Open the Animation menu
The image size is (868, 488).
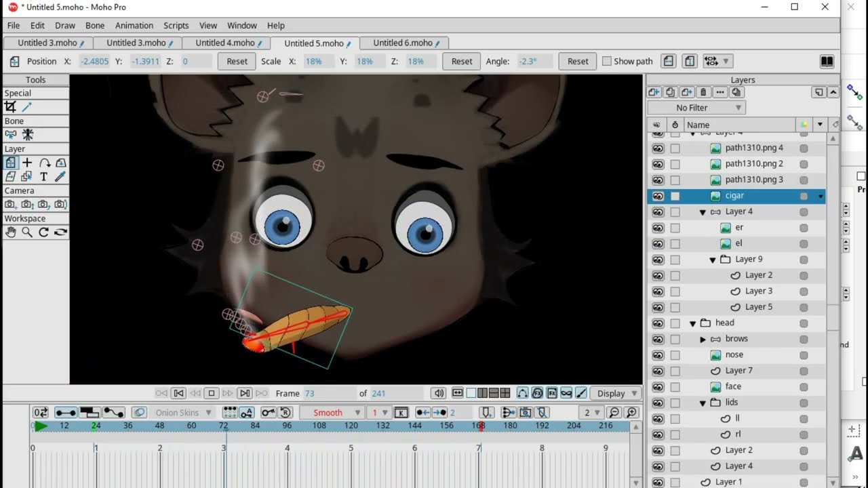coord(134,25)
